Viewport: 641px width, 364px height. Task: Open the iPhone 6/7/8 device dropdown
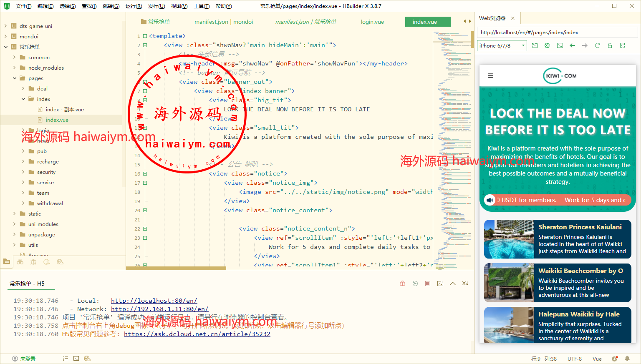coord(502,45)
